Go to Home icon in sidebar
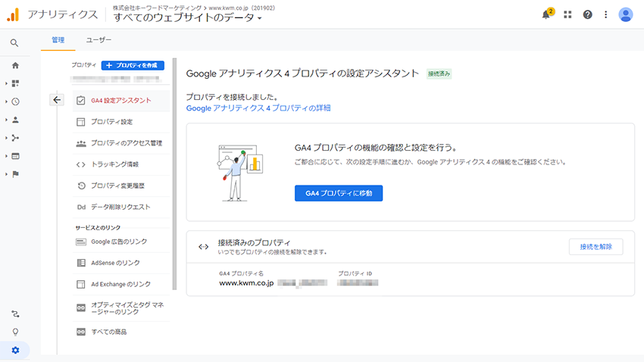644x362 pixels. pyautogui.click(x=16, y=65)
